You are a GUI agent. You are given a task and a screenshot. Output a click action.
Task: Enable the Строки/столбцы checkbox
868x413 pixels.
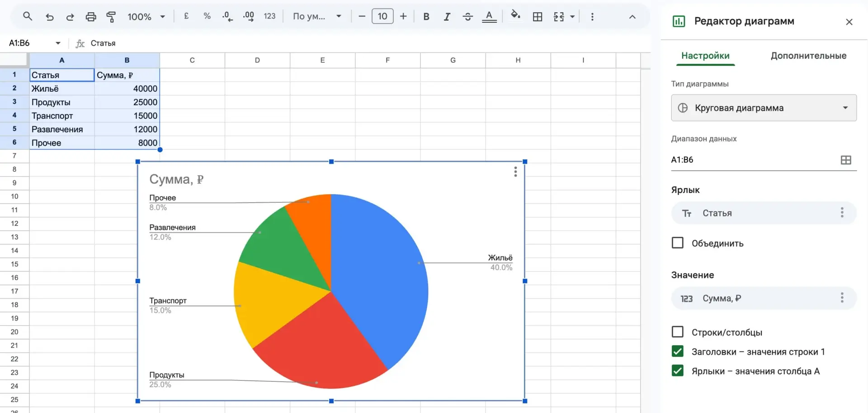[677, 332]
